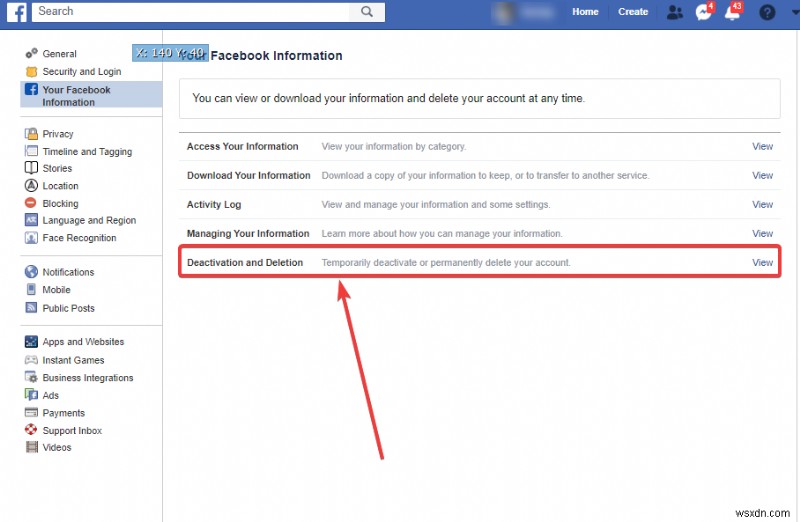Open the Friend Requests icon
800x522 pixels.
click(x=674, y=12)
